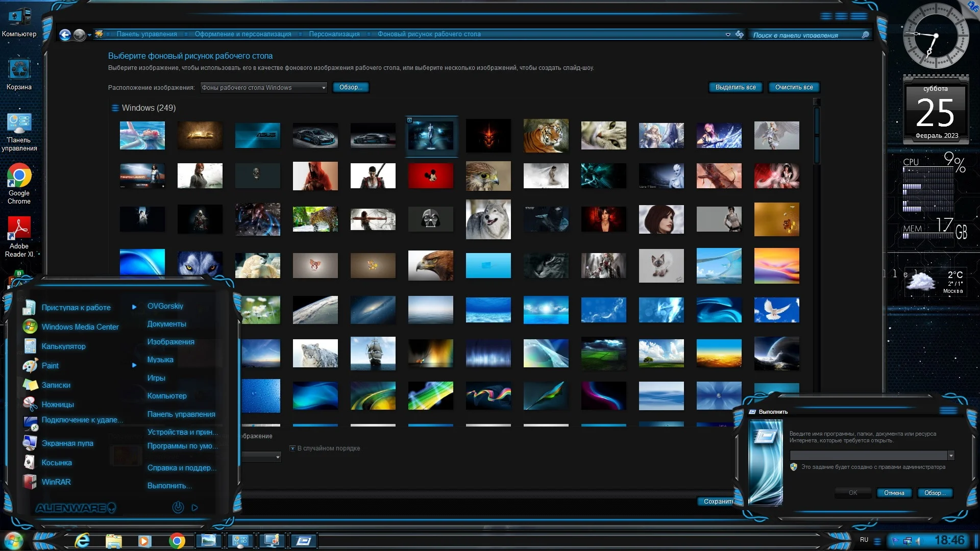The height and width of the screenshot is (551, 980).
Task: Click the Calculator (Калькулятор) icon
Action: coord(30,346)
